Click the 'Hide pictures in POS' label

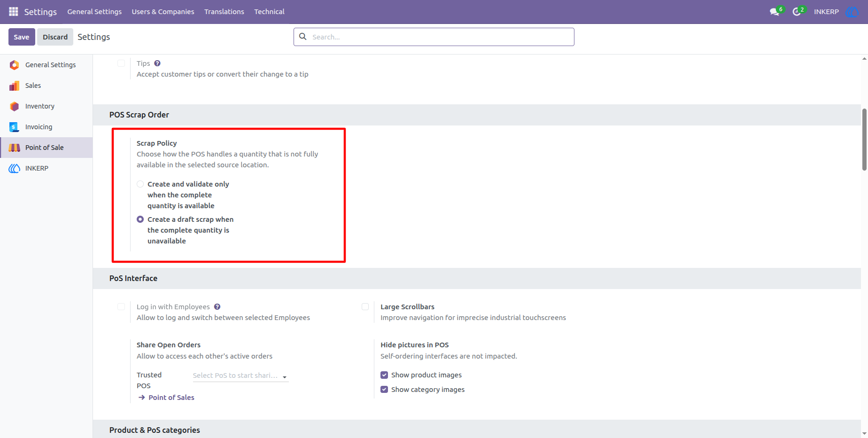pos(415,345)
